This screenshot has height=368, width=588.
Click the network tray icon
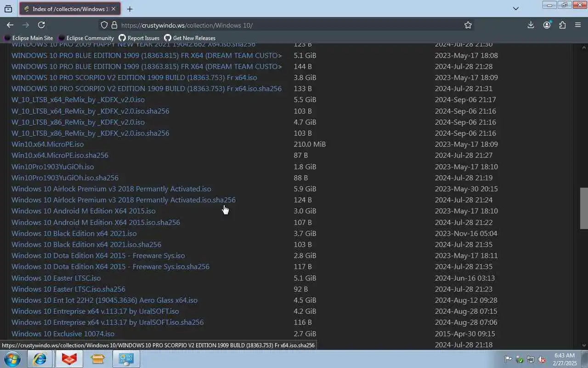pos(531,359)
